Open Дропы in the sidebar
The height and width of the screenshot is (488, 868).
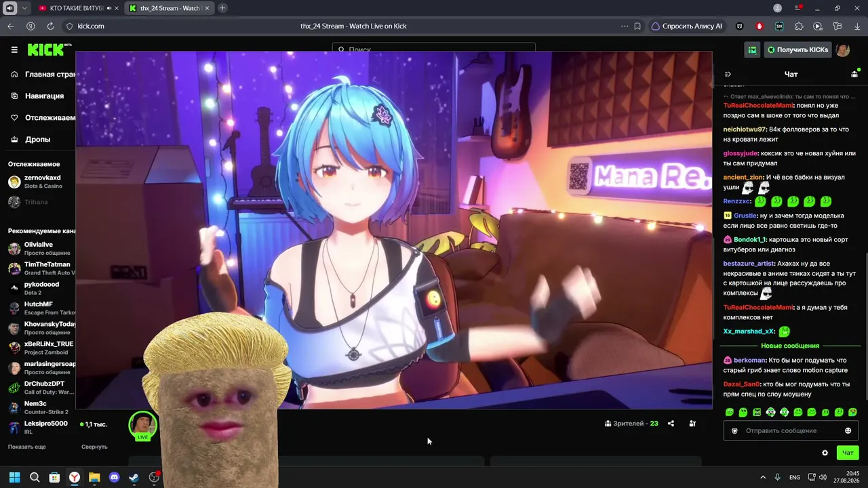[x=31, y=140]
